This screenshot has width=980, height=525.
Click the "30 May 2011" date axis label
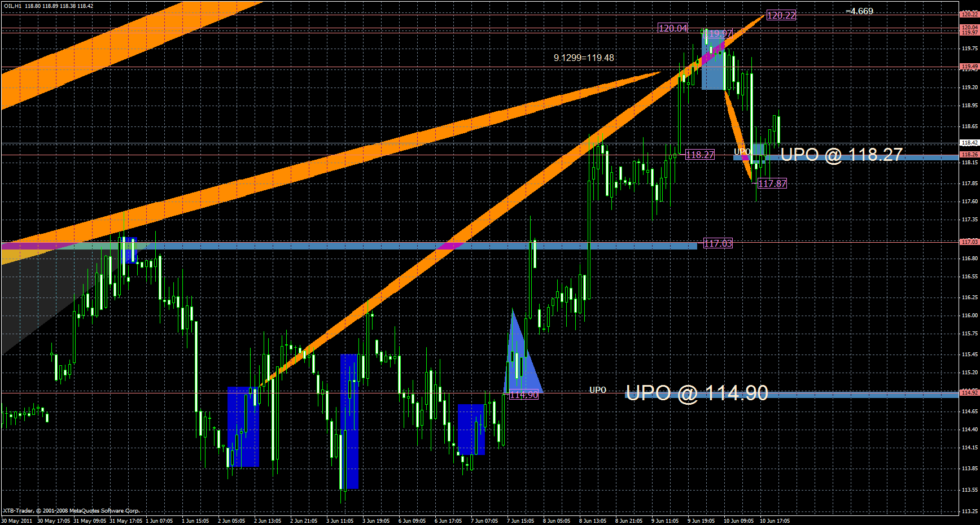pyautogui.click(x=17, y=520)
